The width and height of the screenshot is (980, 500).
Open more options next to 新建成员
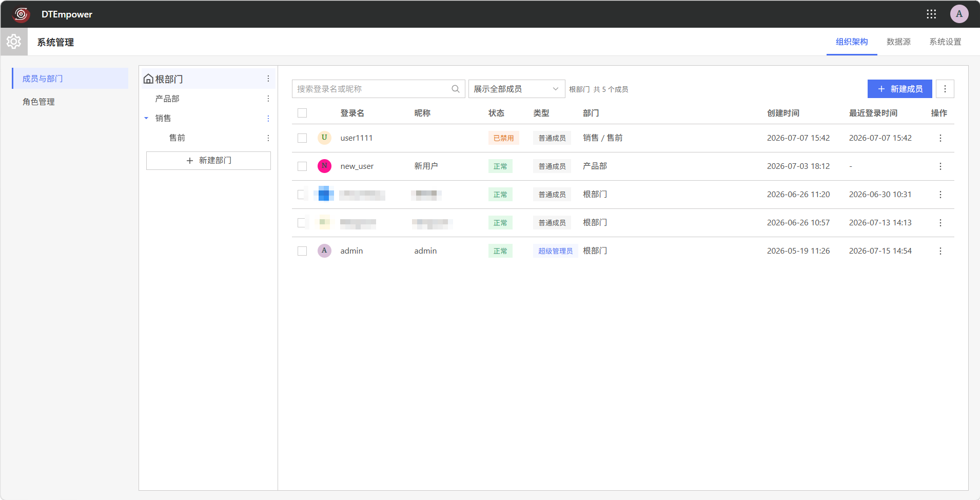[945, 89]
